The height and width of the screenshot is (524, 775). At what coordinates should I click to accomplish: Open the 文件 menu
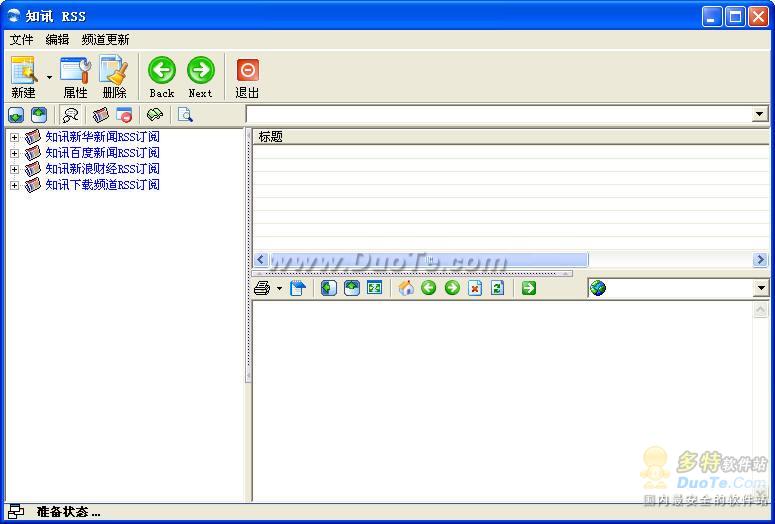(x=21, y=40)
